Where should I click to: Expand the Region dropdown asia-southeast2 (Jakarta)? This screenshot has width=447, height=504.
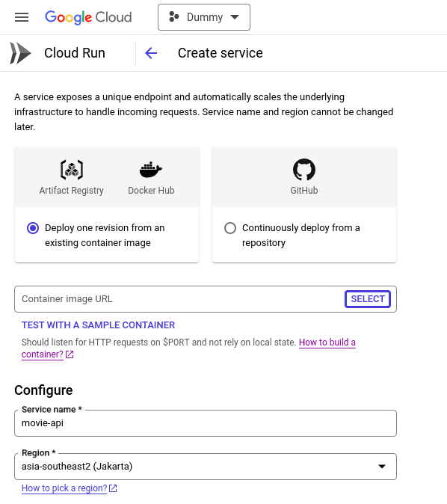[x=206, y=467]
